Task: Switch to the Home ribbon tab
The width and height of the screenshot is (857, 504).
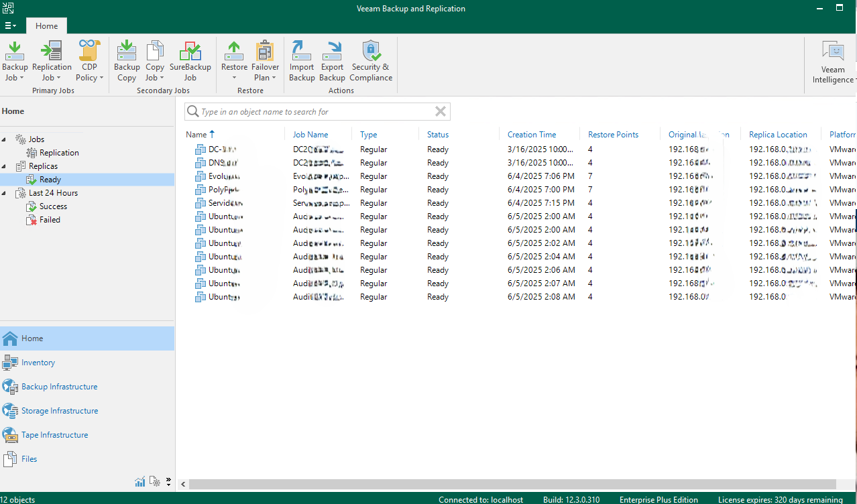Action: (x=46, y=26)
